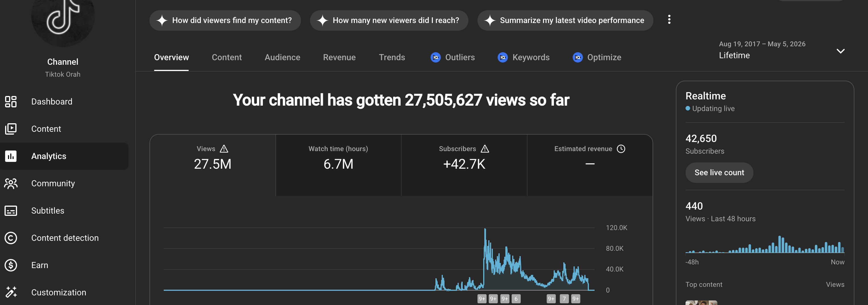Viewport: 868px width, 305px height.
Task: Open the Customization magic wand icon
Action: coord(11,292)
